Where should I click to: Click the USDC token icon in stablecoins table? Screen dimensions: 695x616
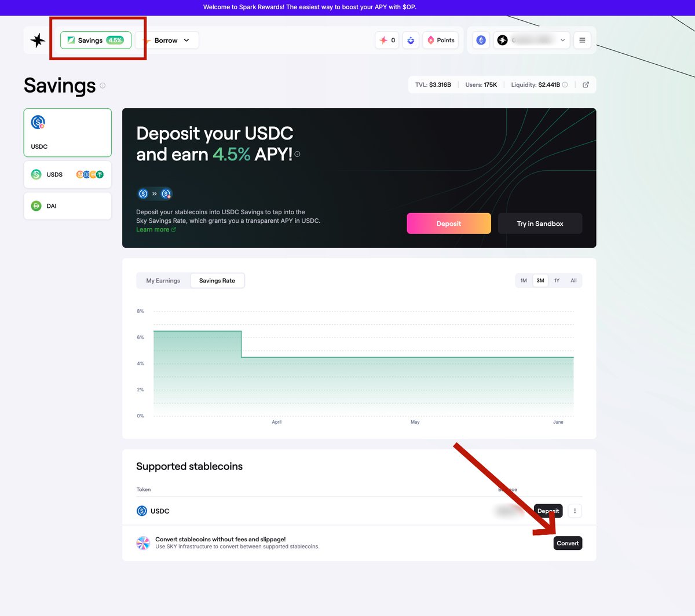tap(142, 511)
